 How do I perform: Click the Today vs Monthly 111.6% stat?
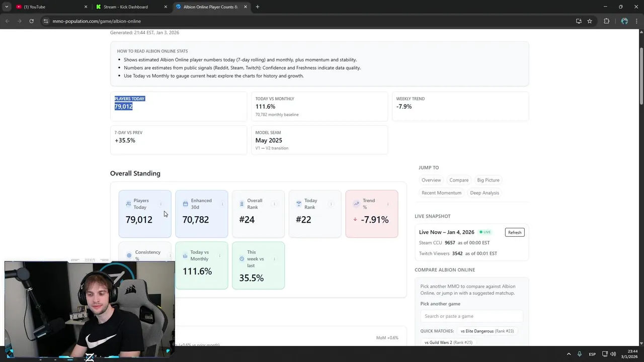[x=265, y=107]
